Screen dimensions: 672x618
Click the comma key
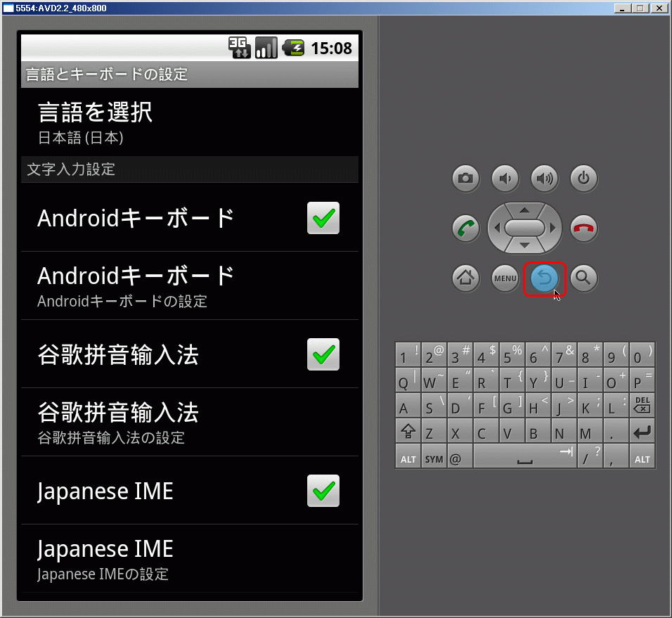(x=616, y=456)
